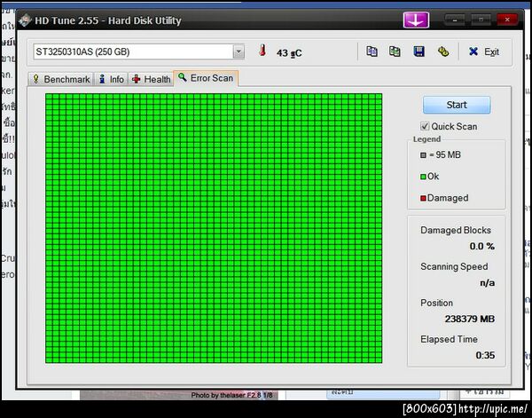
Task: Click the purple download arrow icon in title bar
Action: point(416,20)
